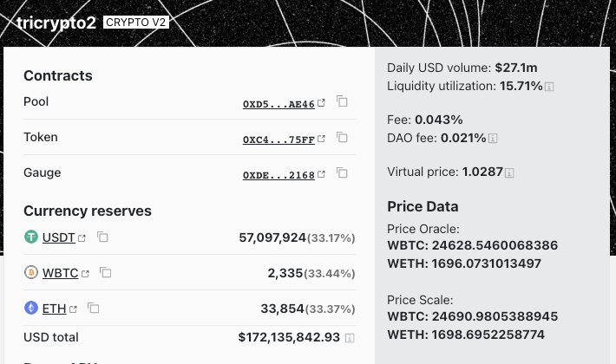The image size is (616, 364).
Task: Show Liquidity utilization info tooltip
Action: (x=550, y=87)
